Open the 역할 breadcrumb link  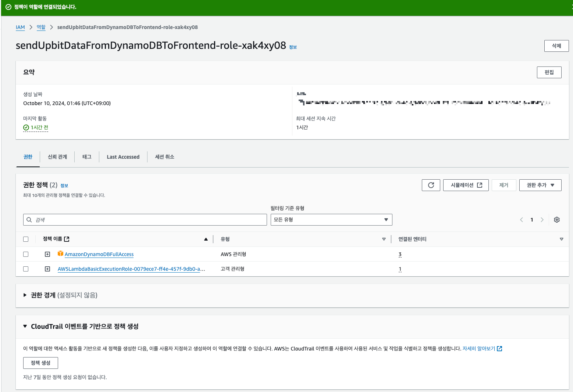41,27
